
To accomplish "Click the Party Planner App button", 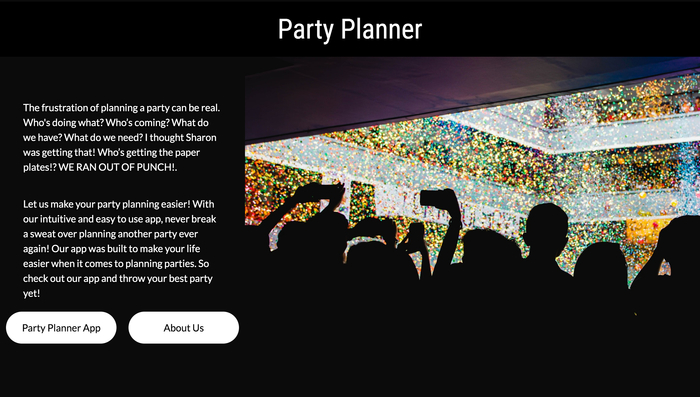I will (x=61, y=328).
